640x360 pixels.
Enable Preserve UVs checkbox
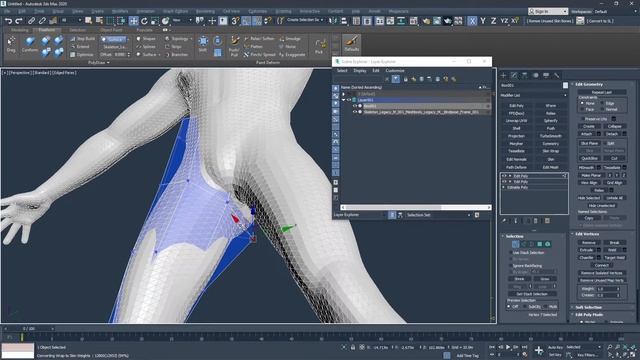pyautogui.click(x=582, y=119)
